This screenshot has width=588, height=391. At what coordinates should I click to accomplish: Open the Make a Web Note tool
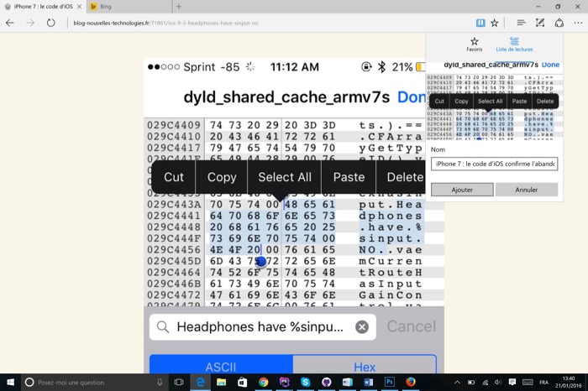(541, 23)
